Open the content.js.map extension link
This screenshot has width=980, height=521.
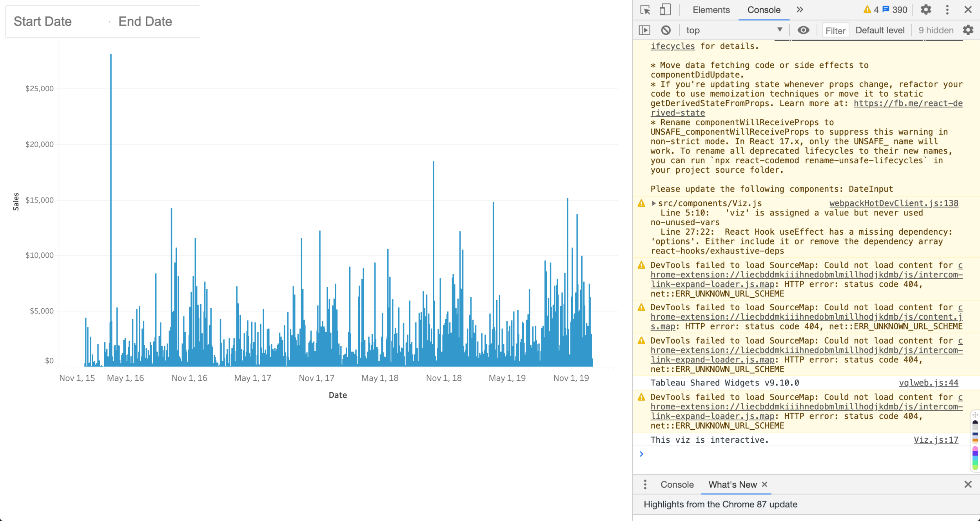point(807,317)
